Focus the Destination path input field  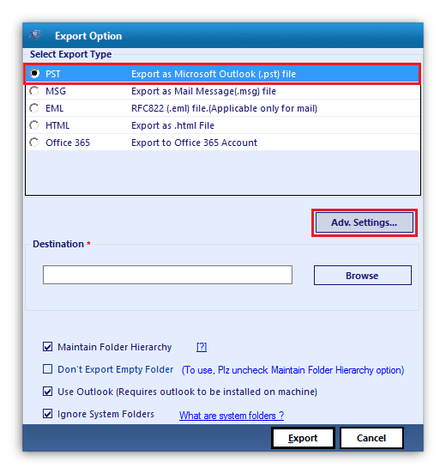tap(168, 275)
